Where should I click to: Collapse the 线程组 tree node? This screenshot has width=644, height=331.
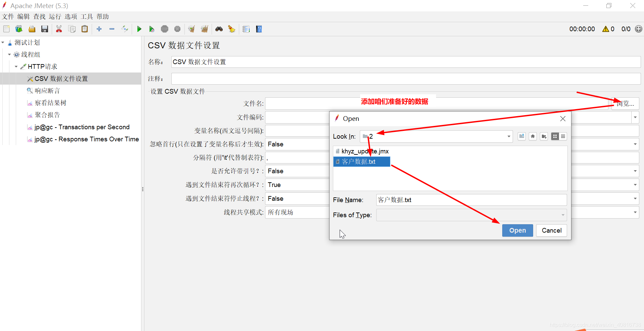9,54
